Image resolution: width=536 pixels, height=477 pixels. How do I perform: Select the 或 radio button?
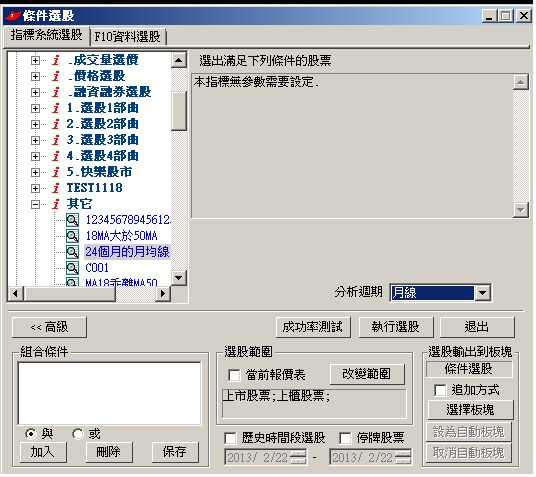78,434
